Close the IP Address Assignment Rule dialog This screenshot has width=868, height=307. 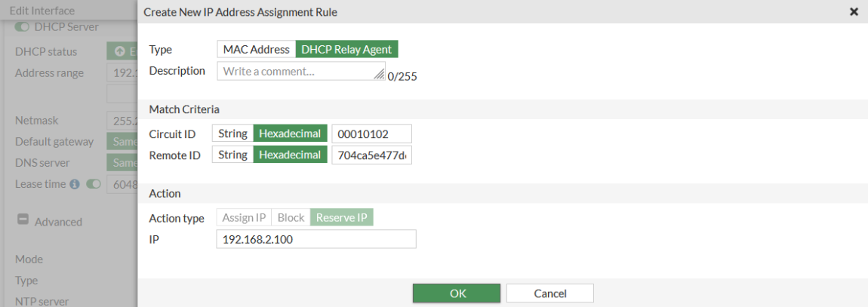click(854, 12)
